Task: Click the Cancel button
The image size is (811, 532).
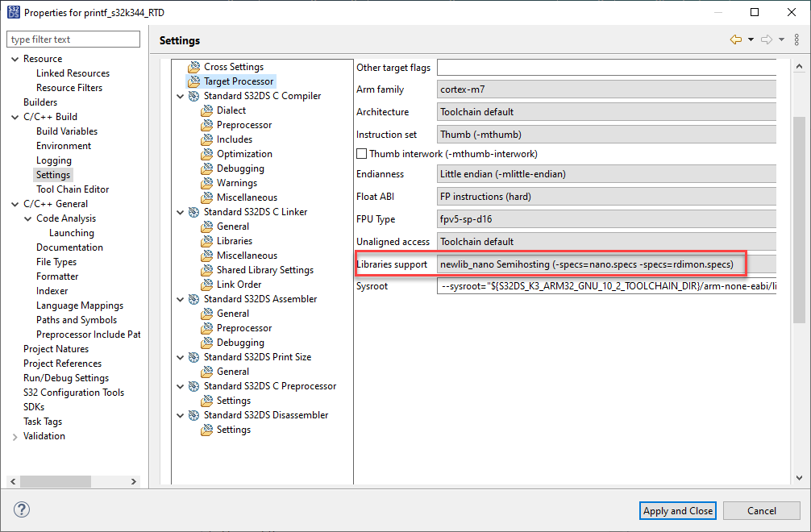Action: coord(761,511)
